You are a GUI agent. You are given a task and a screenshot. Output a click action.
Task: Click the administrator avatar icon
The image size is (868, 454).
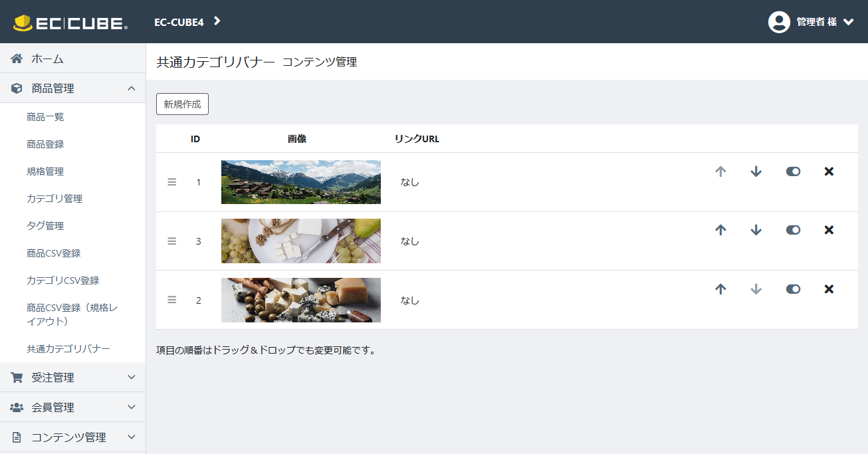(x=779, y=22)
